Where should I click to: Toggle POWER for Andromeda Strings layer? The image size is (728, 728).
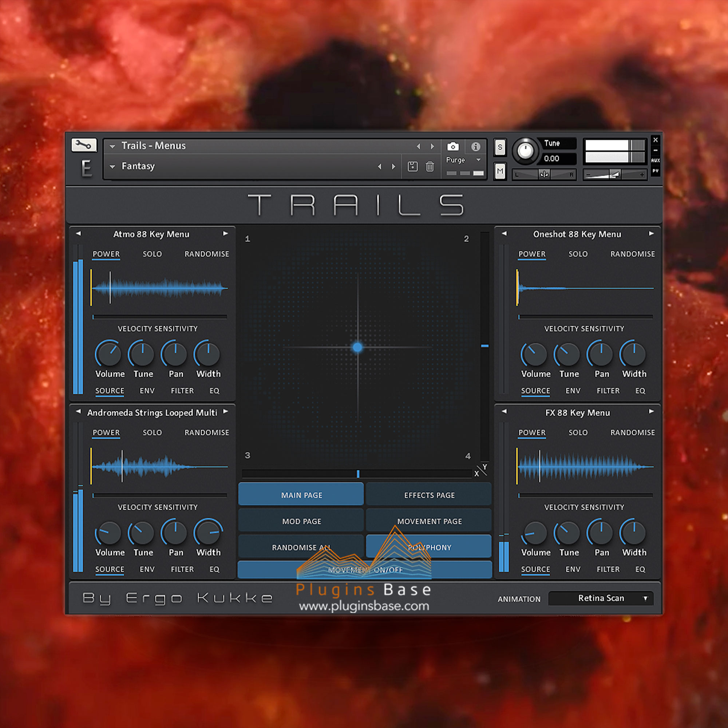click(106, 432)
